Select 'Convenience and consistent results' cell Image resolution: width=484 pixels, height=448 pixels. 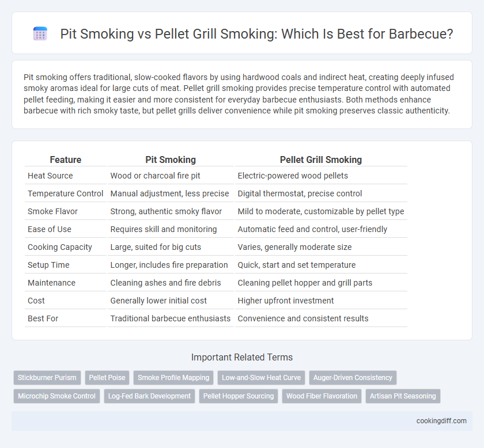321,318
